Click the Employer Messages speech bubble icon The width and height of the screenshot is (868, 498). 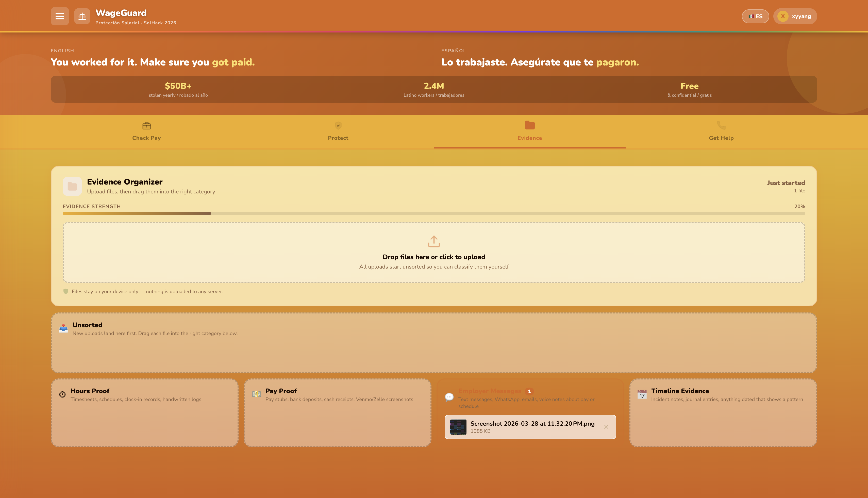pyautogui.click(x=449, y=397)
